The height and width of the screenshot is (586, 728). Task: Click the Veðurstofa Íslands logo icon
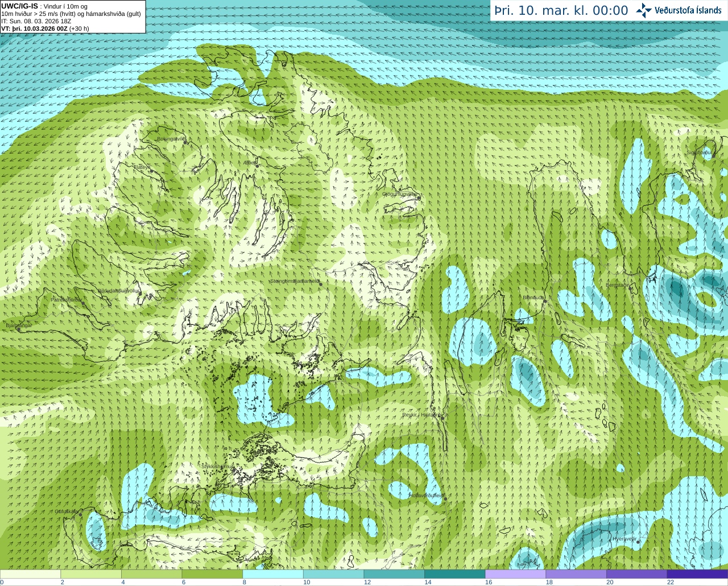pyautogui.click(x=644, y=10)
